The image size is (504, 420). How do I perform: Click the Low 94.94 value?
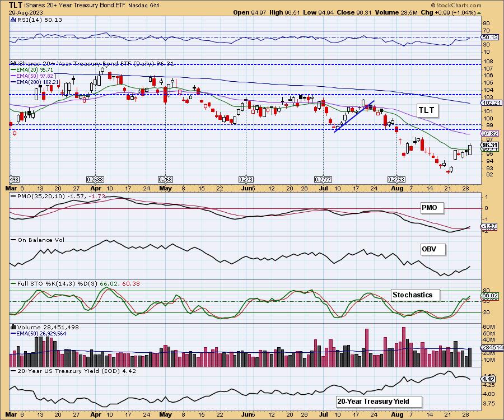click(x=319, y=12)
